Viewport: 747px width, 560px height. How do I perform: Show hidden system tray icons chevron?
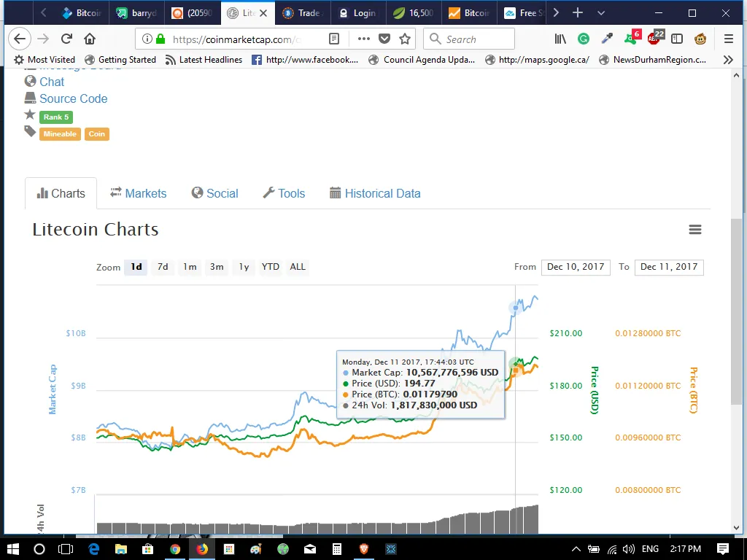[576, 550]
